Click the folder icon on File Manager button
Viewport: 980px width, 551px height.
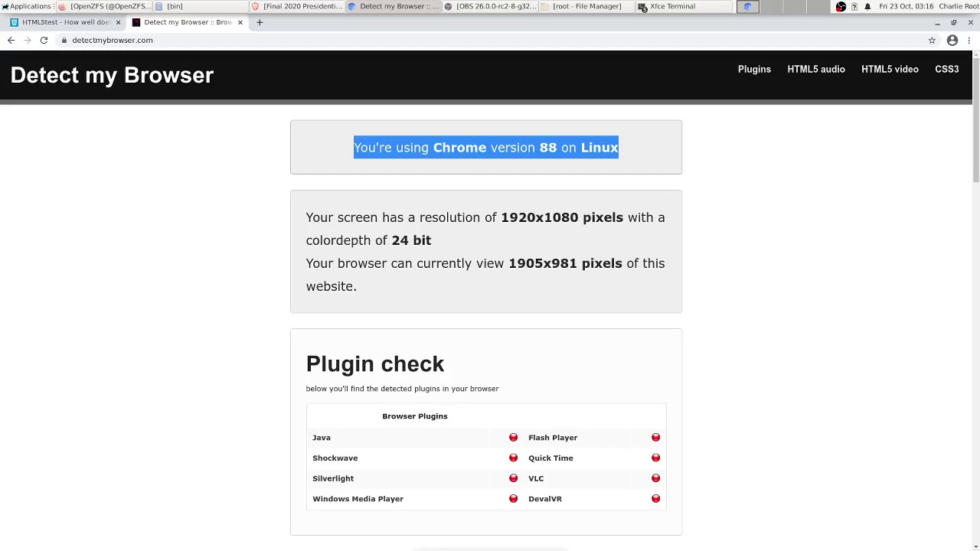pos(545,6)
